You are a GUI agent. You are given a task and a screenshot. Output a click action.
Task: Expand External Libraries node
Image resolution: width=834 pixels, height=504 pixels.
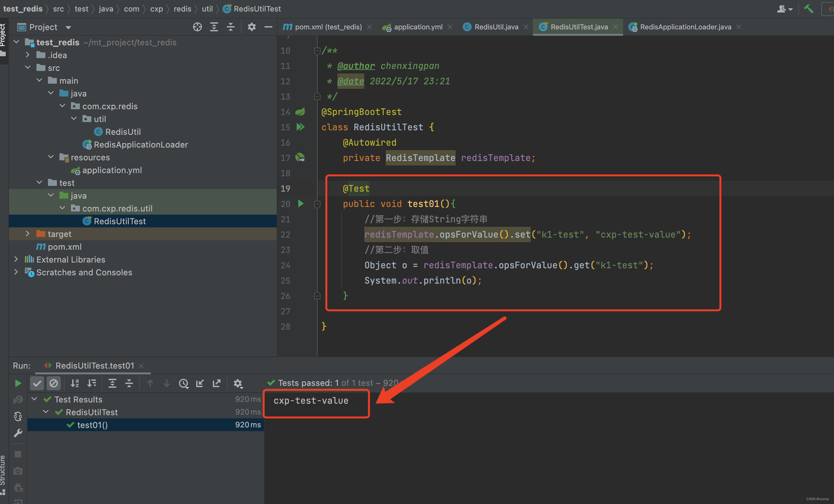click(16, 259)
